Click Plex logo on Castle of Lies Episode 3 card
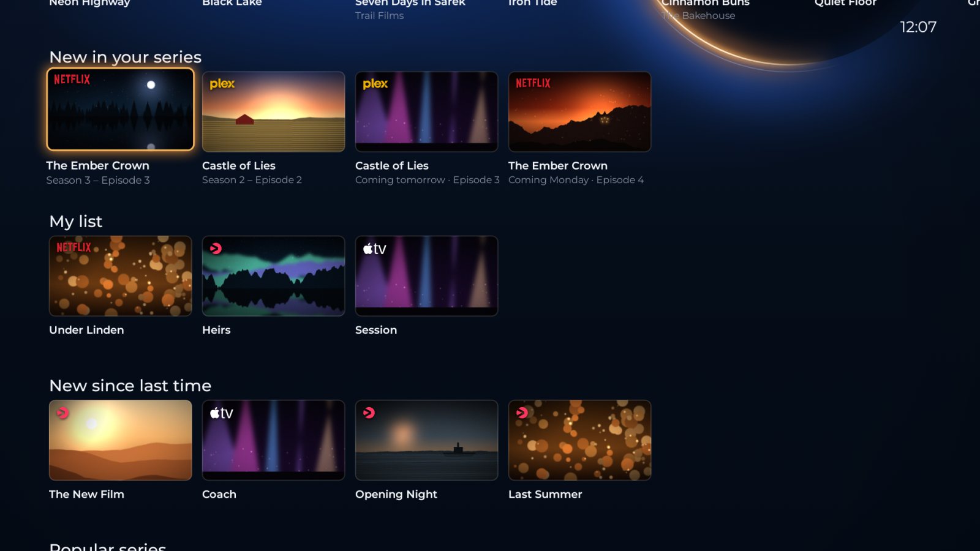The image size is (980, 551). [375, 84]
